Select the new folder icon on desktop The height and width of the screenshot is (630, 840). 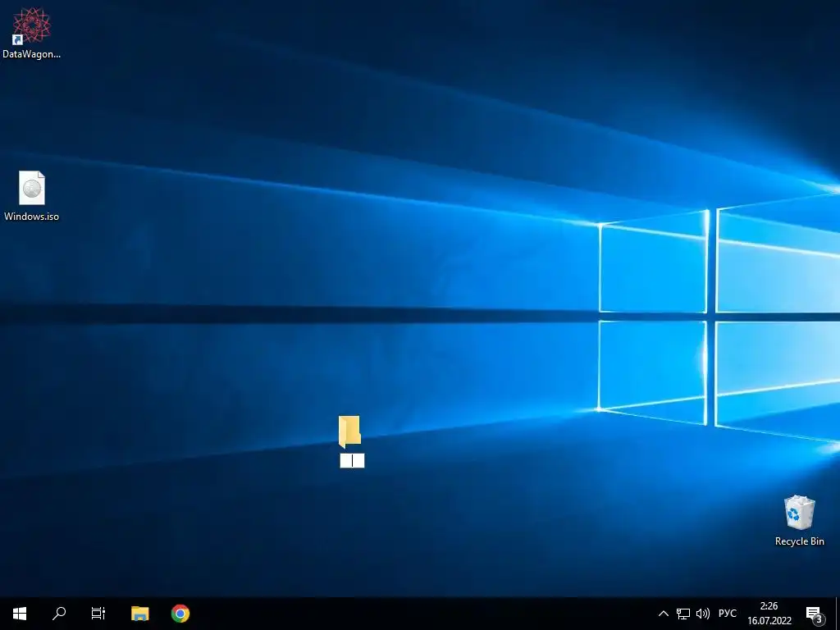point(349,431)
